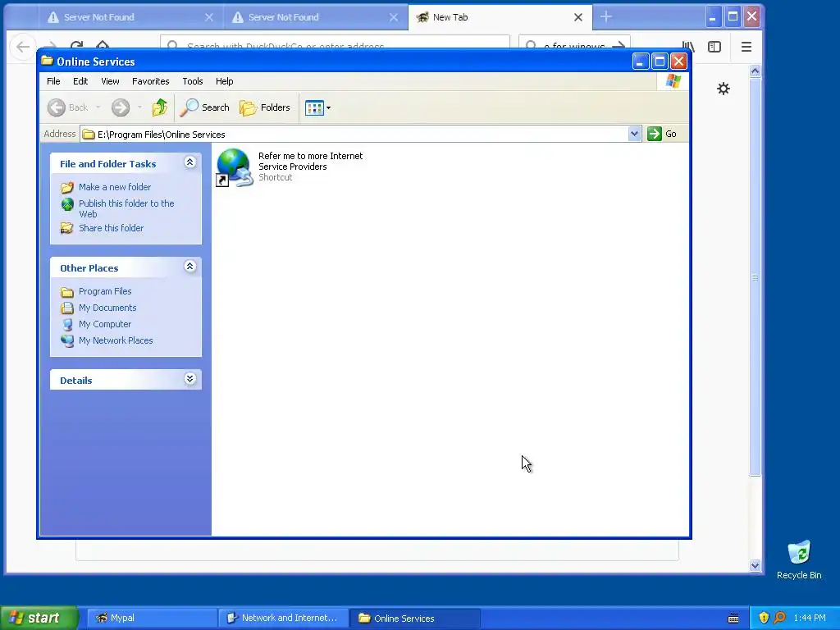Open the Back history dropdown arrow
This screenshot has width=840, height=630.
tap(98, 107)
